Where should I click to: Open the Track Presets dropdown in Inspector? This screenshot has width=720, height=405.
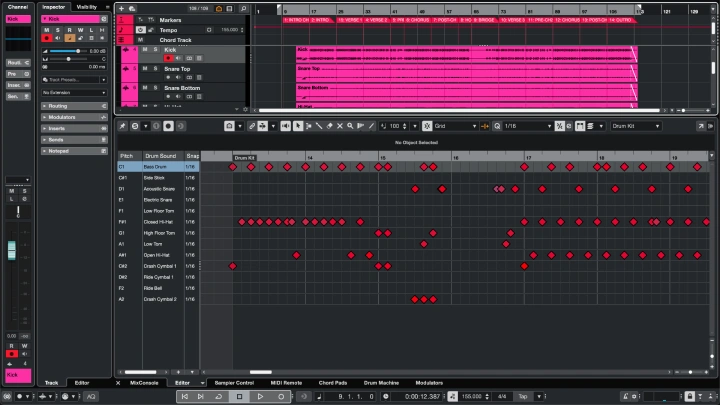(74, 80)
